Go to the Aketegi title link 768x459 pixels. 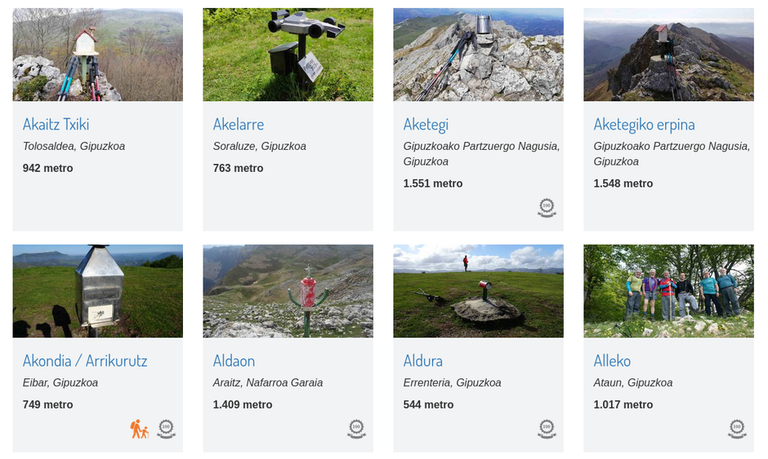pos(425,125)
